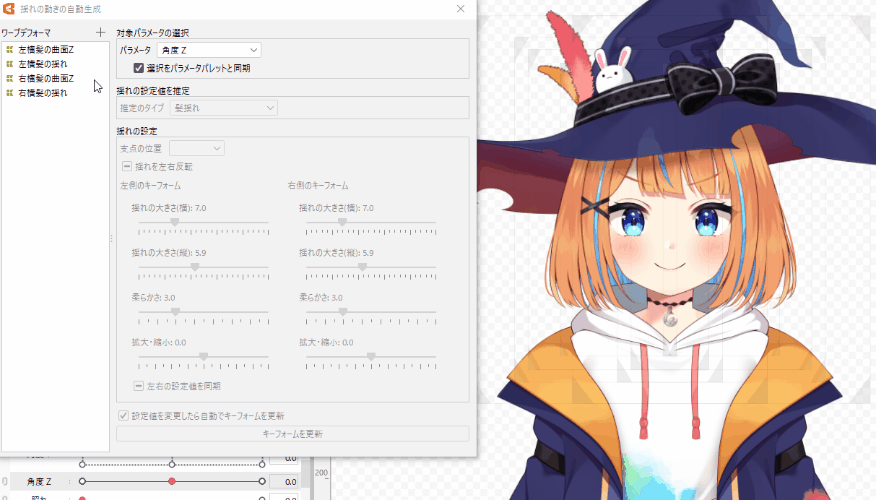
Task: Open the パラメータ dropdown showing 角度 Z
Action: 209,49
